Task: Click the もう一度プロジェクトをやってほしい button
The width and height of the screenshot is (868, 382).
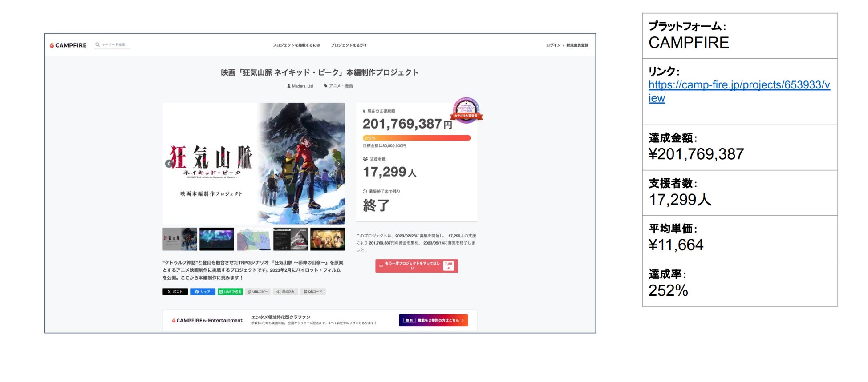Action: click(417, 265)
